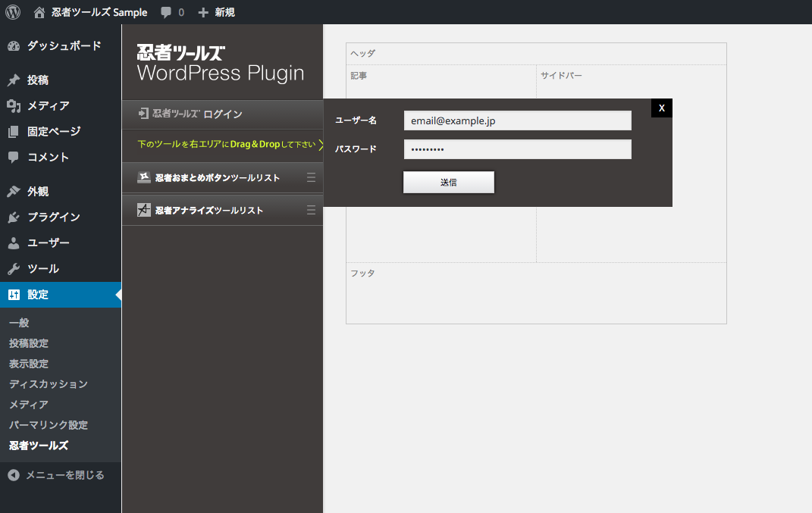Click the 忍者ツールズ WordPress Plugin logo
Viewport: 812px width, 513px height.
pyautogui.click(x=221, y=63)
